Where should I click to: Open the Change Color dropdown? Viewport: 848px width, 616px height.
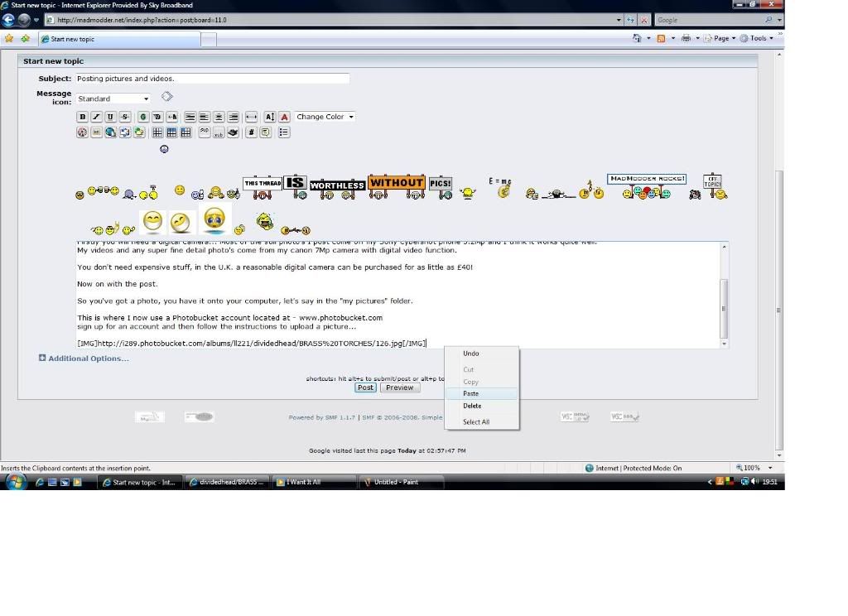click(x=325, y=117)
